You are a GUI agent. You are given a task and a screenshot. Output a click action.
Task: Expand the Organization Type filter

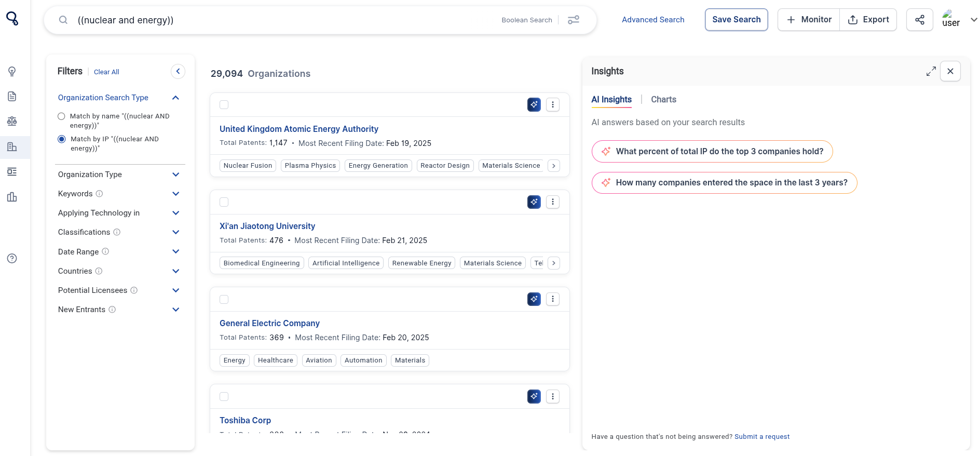point(175,175)
